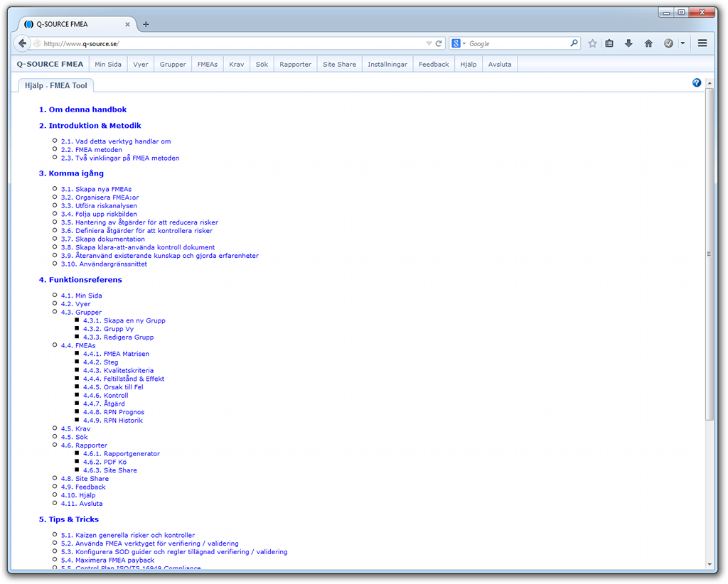This screenshot has width=728, height=584.
Task: Open '3.7. Skapa dokumentation' link
Action: 102,239
